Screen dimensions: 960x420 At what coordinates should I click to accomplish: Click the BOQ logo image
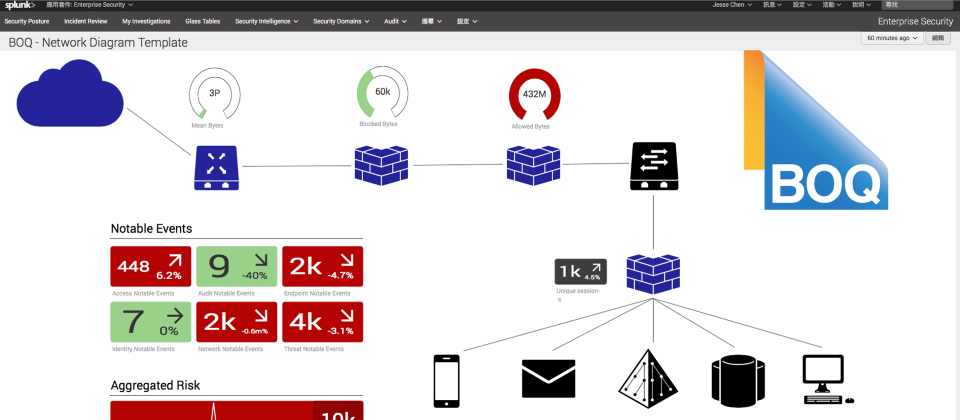pyautogui.click(x=816, y=130)
